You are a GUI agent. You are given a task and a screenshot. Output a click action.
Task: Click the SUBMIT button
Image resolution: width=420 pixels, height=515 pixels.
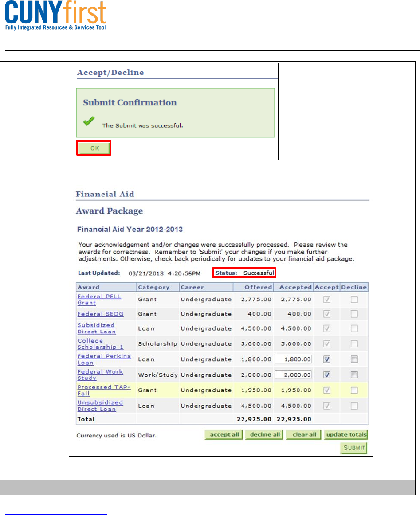[353, 448]
